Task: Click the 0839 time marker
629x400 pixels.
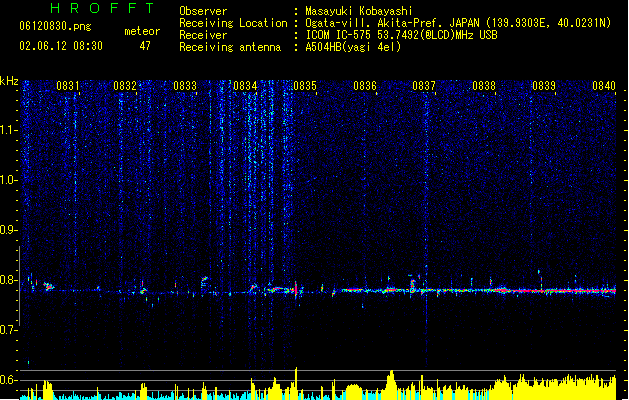Action: pos(544,86)
